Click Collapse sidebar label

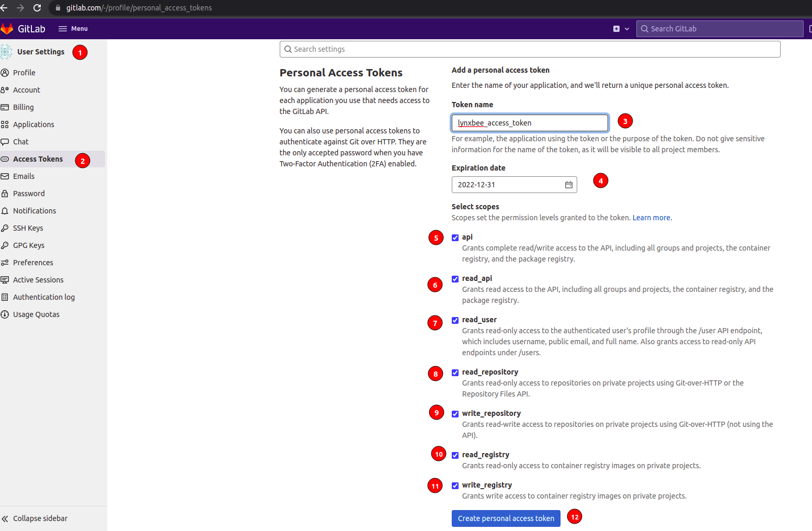tap(40, 518)
